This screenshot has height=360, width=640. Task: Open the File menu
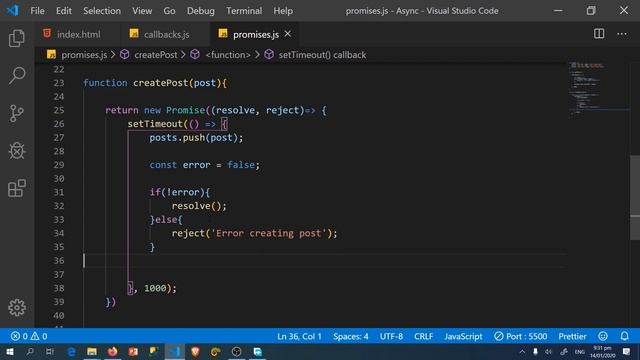(x=37, y=11)
